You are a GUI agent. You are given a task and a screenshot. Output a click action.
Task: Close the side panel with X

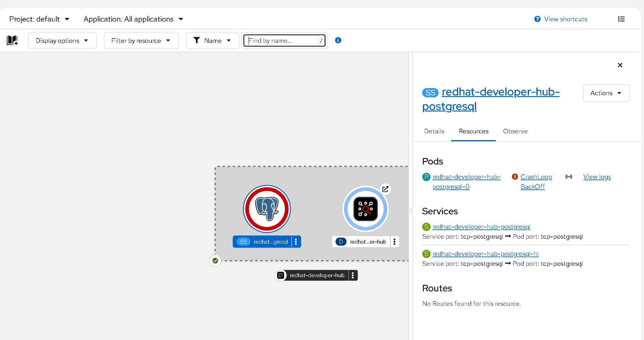[620, 65]
